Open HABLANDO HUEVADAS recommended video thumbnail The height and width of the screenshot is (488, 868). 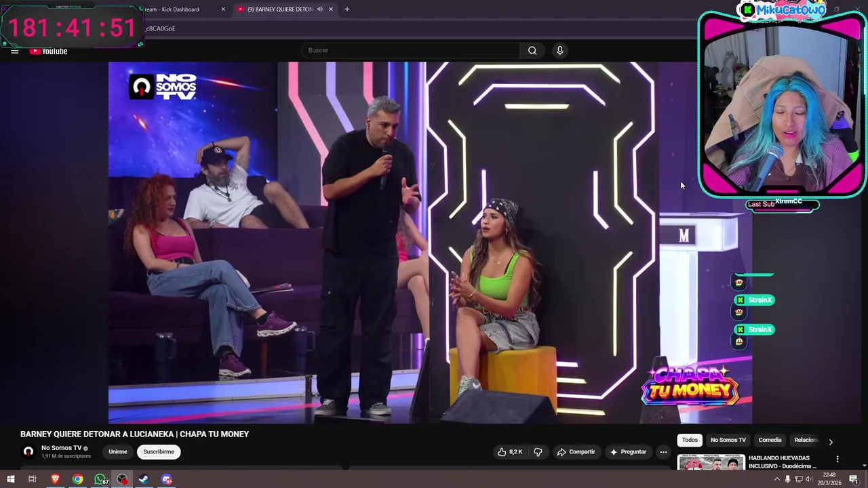711,462
